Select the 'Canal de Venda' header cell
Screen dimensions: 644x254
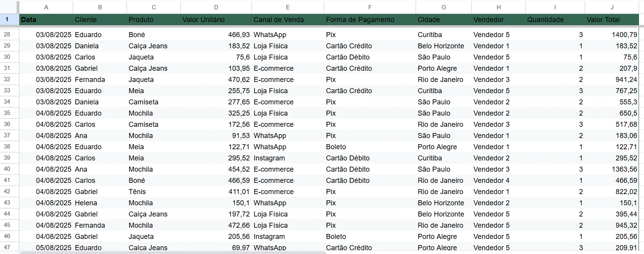(x=288, y=19)
